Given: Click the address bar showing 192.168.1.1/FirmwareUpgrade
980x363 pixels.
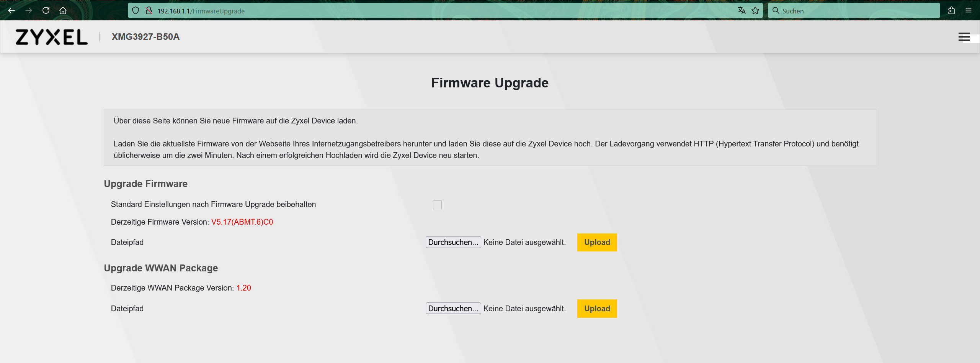Looking at the screenshot, I should click(x=421, y=11).
